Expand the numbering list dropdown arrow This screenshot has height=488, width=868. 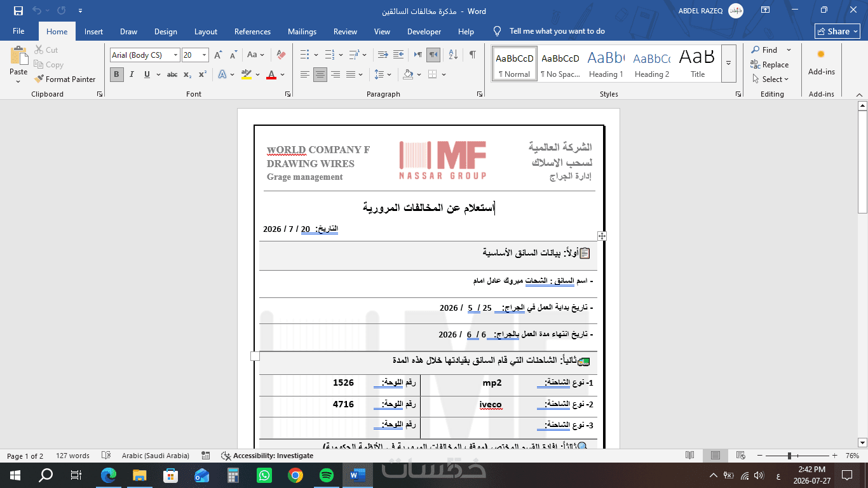tap(341, 55)
